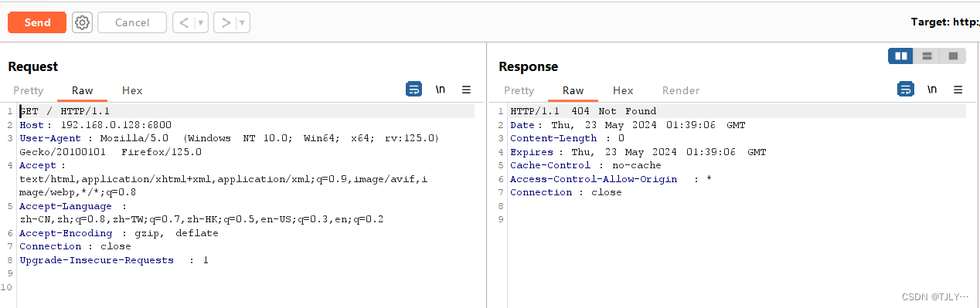
Task: Click the Expires response header line
Action: pos(638,152)
